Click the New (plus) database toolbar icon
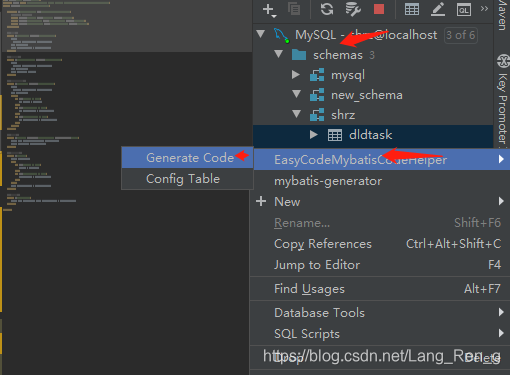Viewport: 510px width, 375px height. [269, 10]
